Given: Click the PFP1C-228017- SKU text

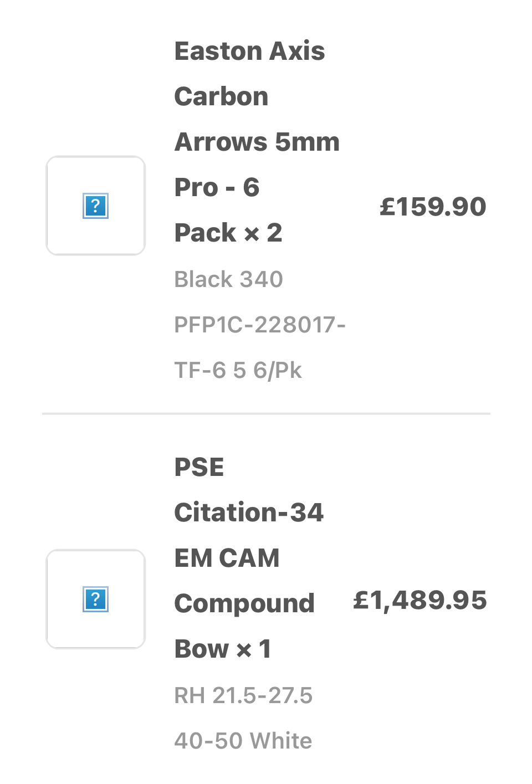Looking at the screenshot, I should (x=260, y=325).
